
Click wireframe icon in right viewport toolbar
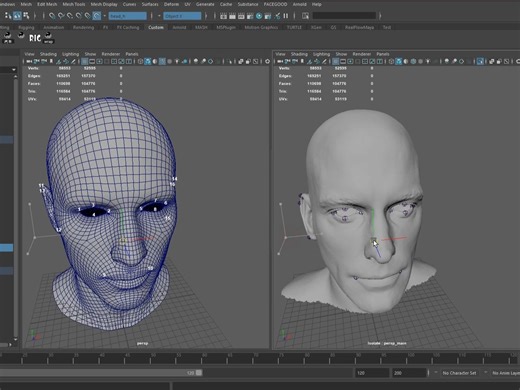(x=391, y=61)
